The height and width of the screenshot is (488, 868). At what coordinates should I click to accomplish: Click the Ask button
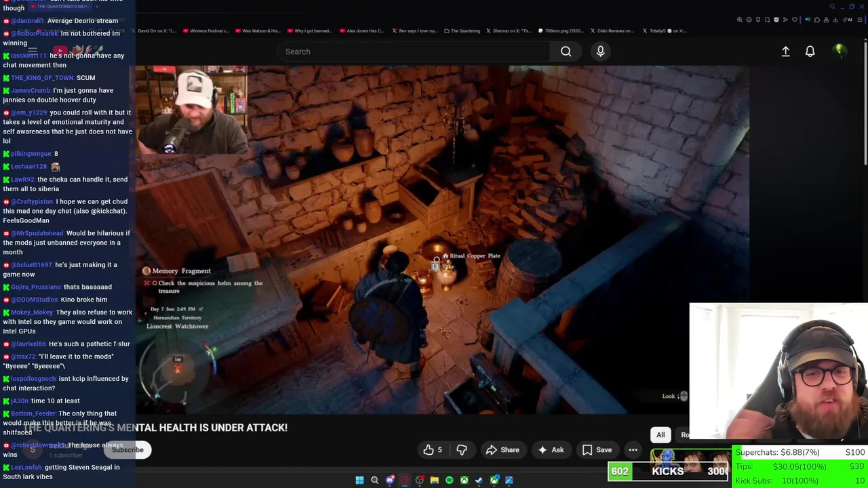(x=551, y=450)
